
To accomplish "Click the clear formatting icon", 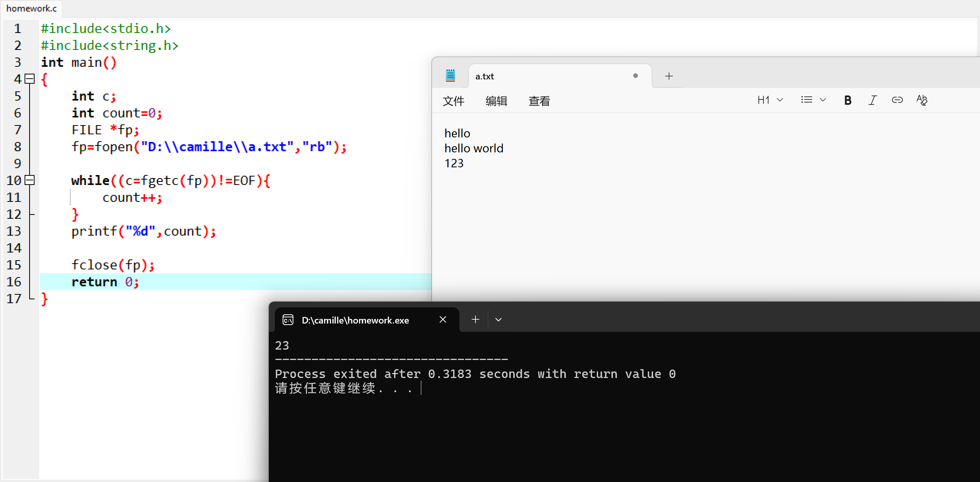I will click(922, 100).
